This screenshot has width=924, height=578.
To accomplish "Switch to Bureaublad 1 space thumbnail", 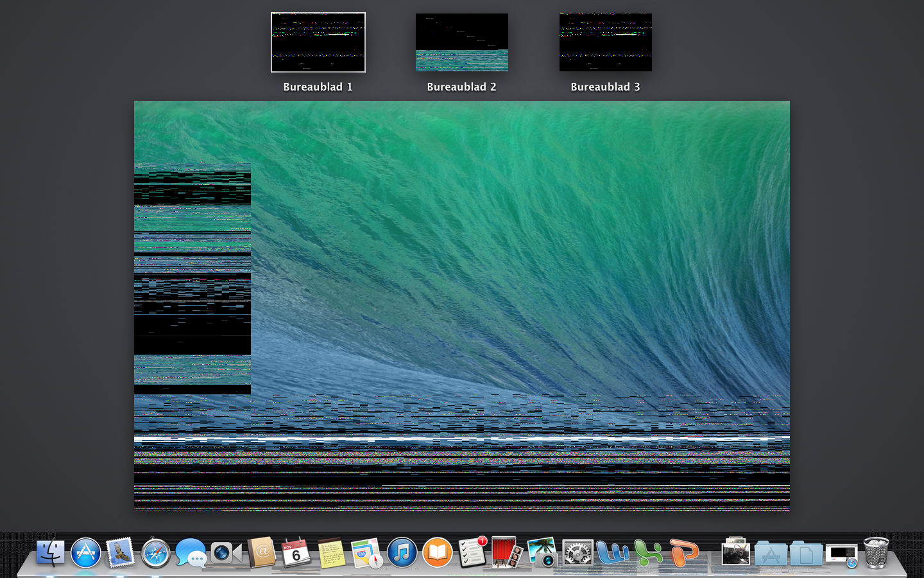I will click(318, 42).
